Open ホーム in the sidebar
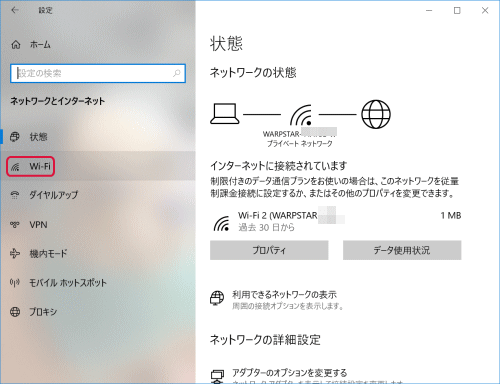Image resolution: width=500 pixels, height=384 pixels. (40, 44)
